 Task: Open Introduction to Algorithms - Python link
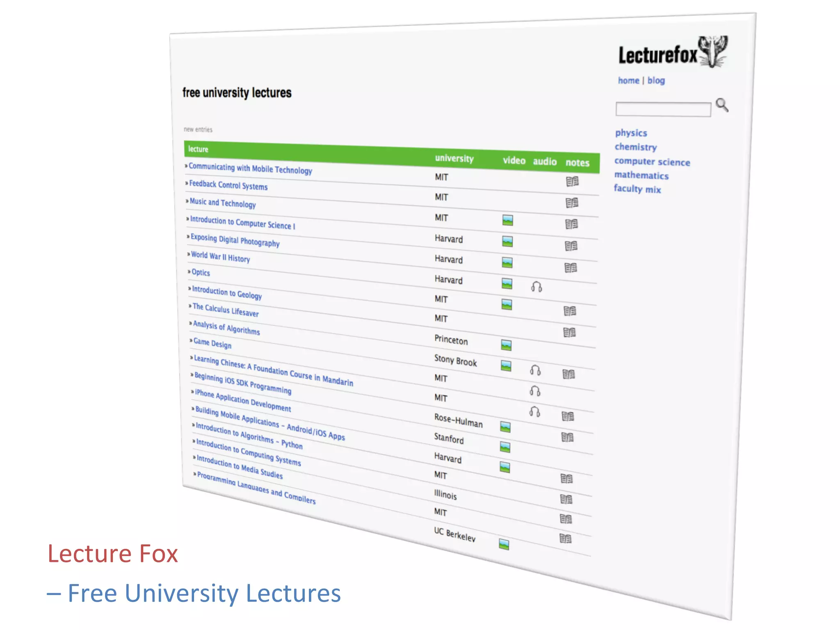(x=249, y=436)
